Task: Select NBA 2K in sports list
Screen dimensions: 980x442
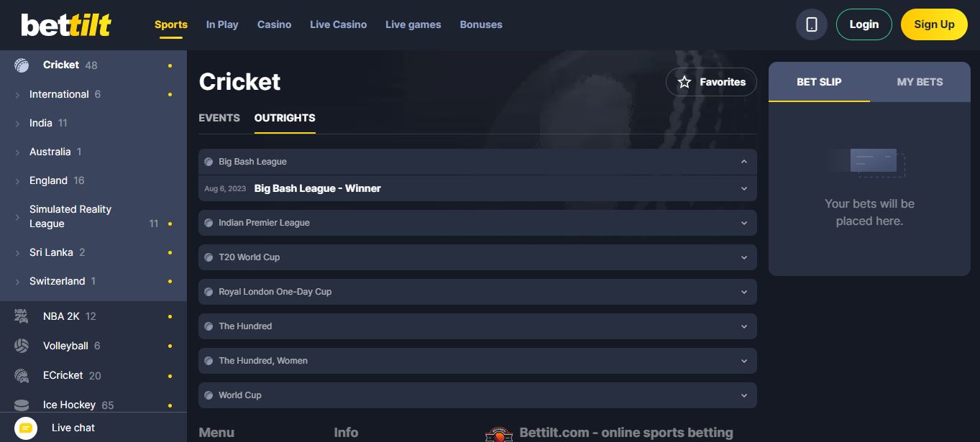Action: 93,316
